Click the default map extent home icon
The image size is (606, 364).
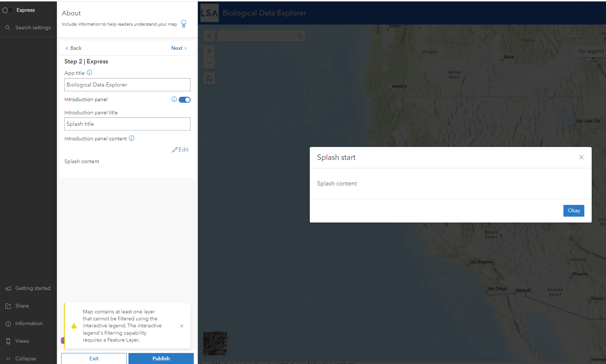[209, 78]
